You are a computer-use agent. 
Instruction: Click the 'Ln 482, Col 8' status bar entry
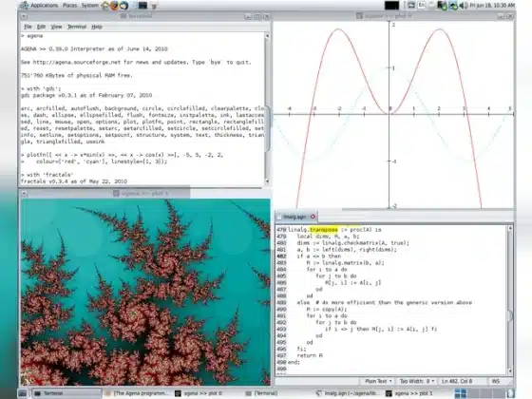(x=457, y=381)
